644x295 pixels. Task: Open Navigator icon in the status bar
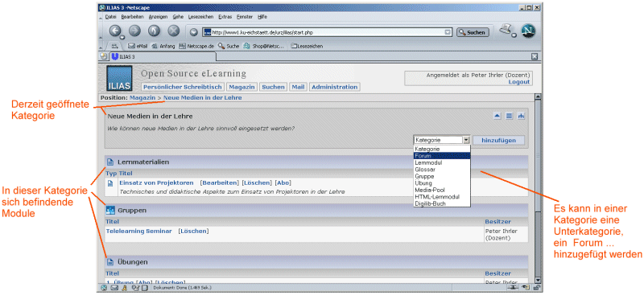coord(104,288)
